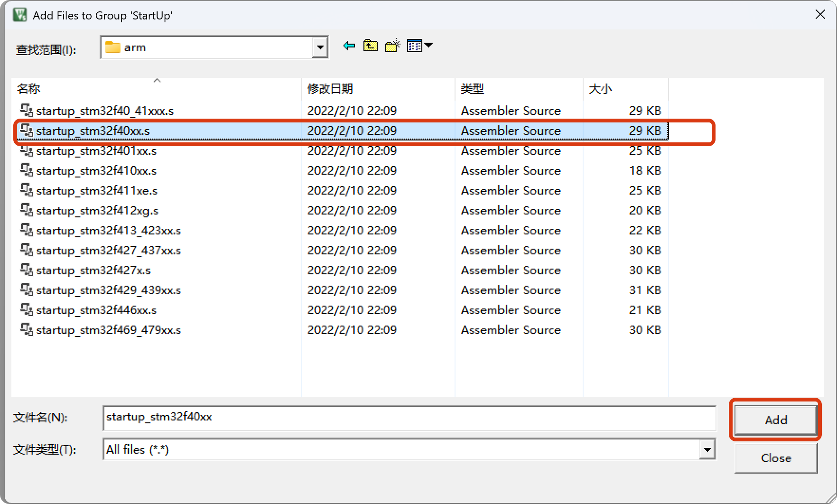Click the file icon of startup_stm32f411xe.s
This screenshot has height=504, width=837.
(27, 190)
